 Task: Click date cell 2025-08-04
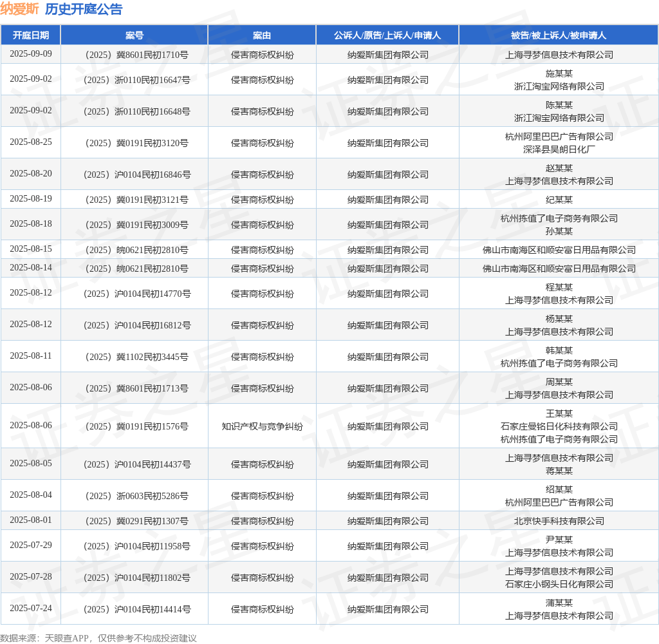pos(31,495)
